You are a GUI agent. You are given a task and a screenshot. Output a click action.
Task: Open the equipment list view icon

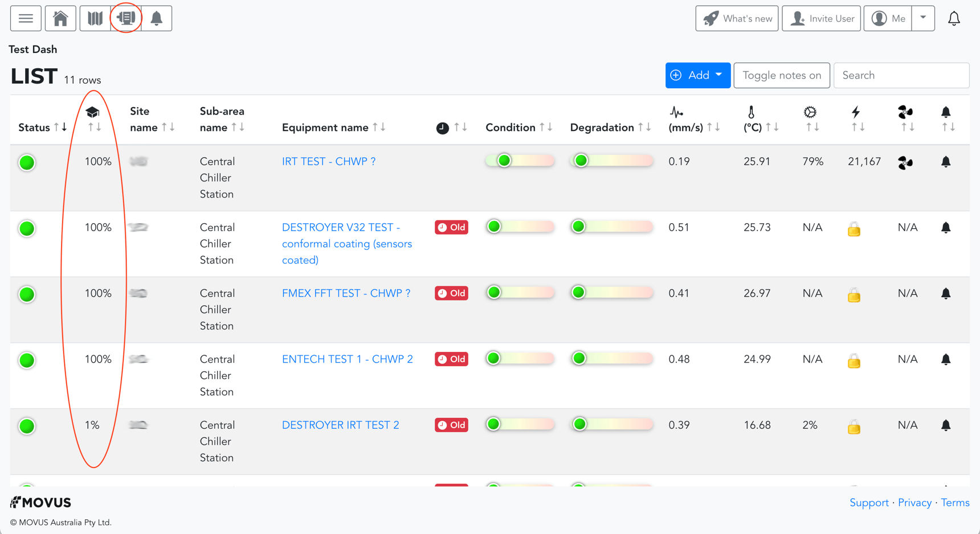tap(126, 18)
